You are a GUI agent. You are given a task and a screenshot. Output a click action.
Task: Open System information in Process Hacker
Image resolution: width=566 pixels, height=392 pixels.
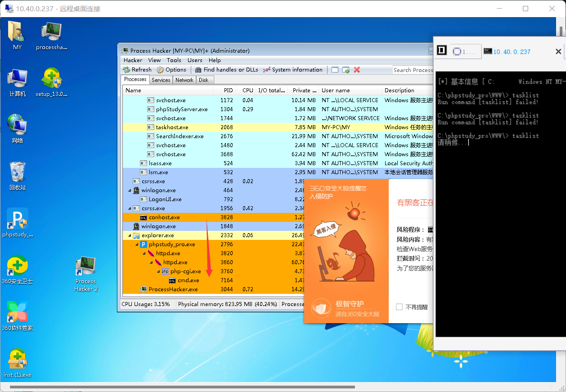293,70
